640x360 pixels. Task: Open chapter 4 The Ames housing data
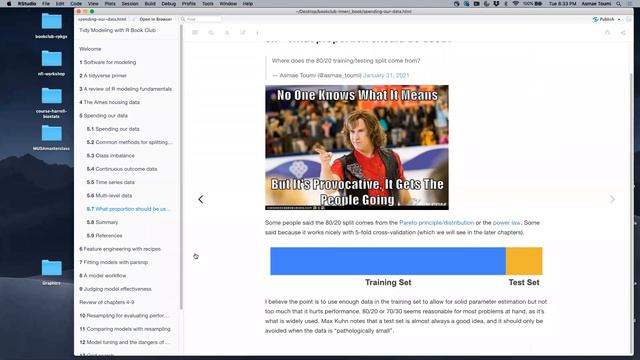pos(109,102)
